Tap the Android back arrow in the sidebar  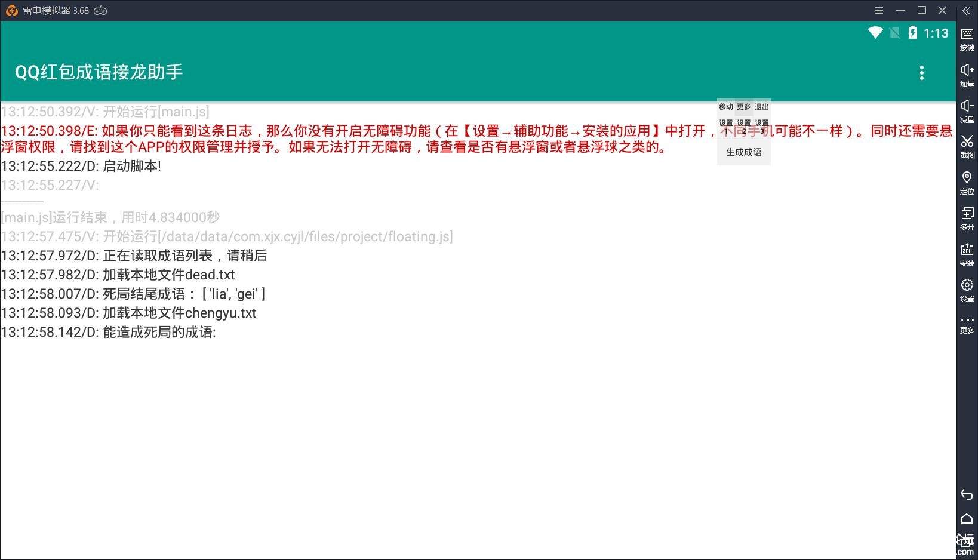[967, 494]
